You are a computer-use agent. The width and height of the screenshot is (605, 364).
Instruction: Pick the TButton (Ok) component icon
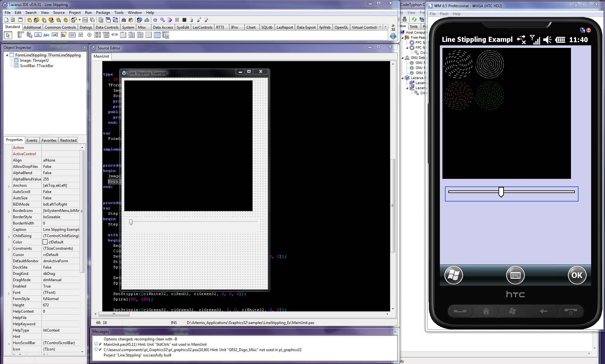(x=38, y=35)
